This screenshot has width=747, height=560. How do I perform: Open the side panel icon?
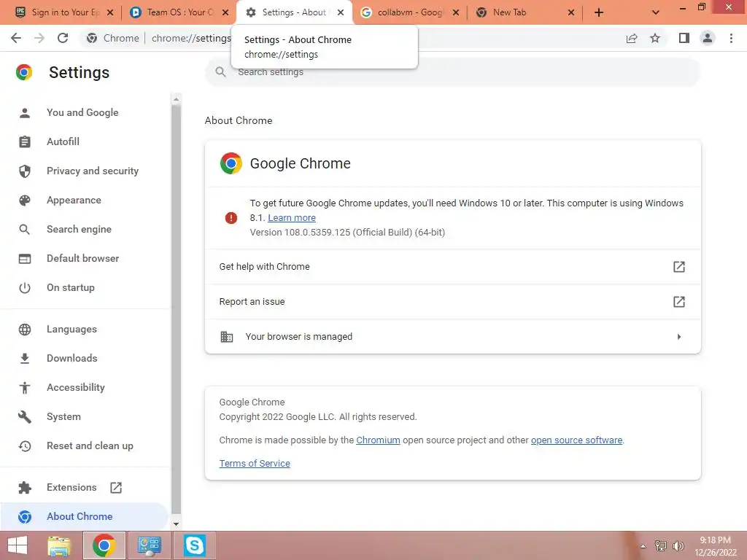point(684,38)
